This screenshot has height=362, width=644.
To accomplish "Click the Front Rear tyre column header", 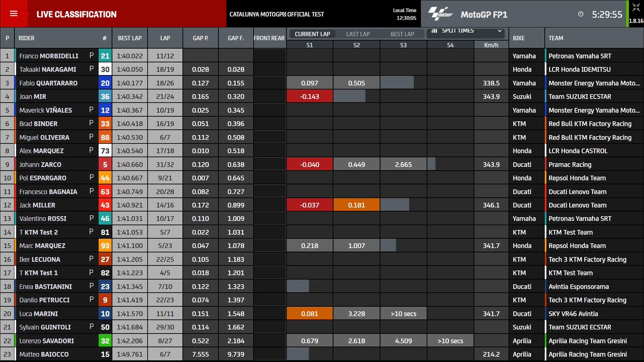I will click(269, 38).
